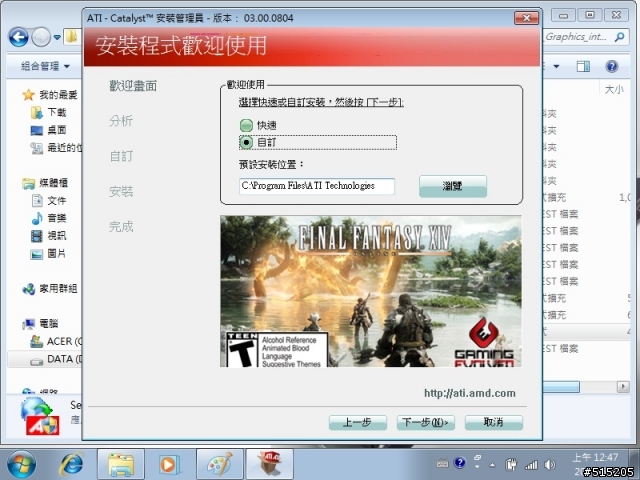Click the 下一步 next button
640x480 pixels.
tap(425, 422)
